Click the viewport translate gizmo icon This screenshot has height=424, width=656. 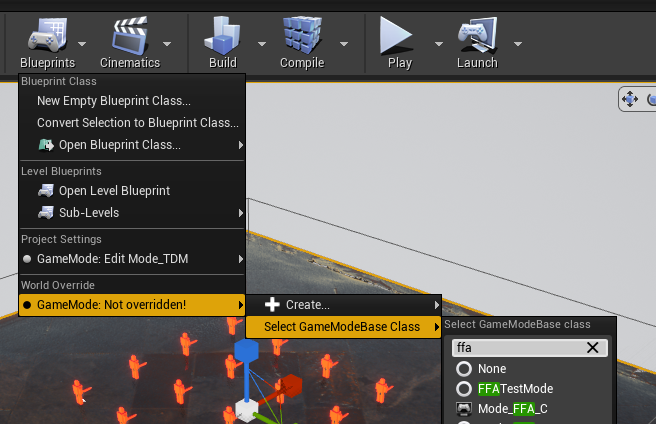[x=630, y=98]
